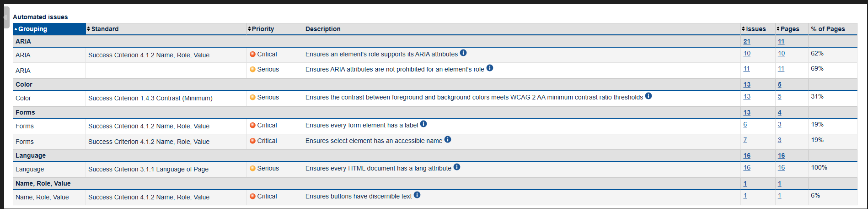Open info icon for color contrast rule
868x209 pixels.
tap(648, 96)
